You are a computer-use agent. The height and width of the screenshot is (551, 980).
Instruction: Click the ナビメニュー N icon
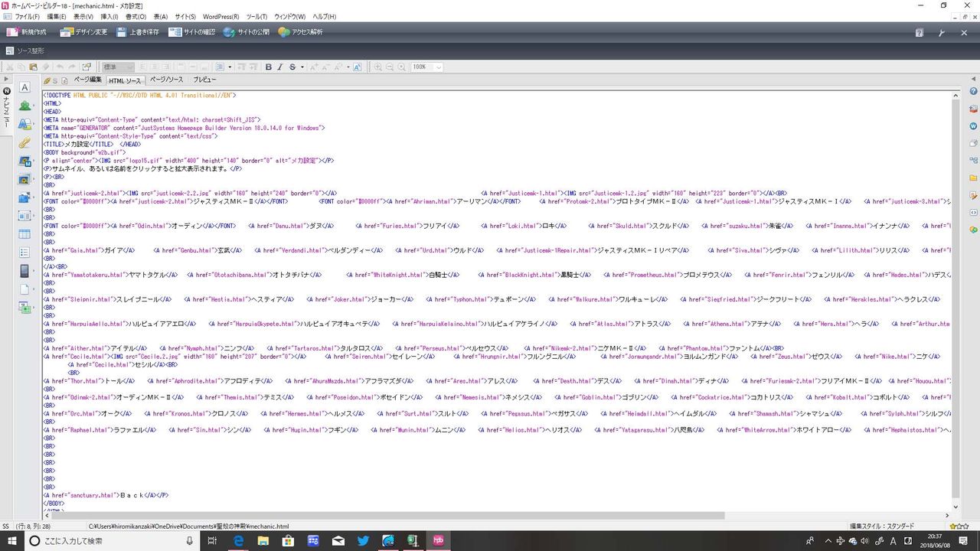[x=6, y=91]
